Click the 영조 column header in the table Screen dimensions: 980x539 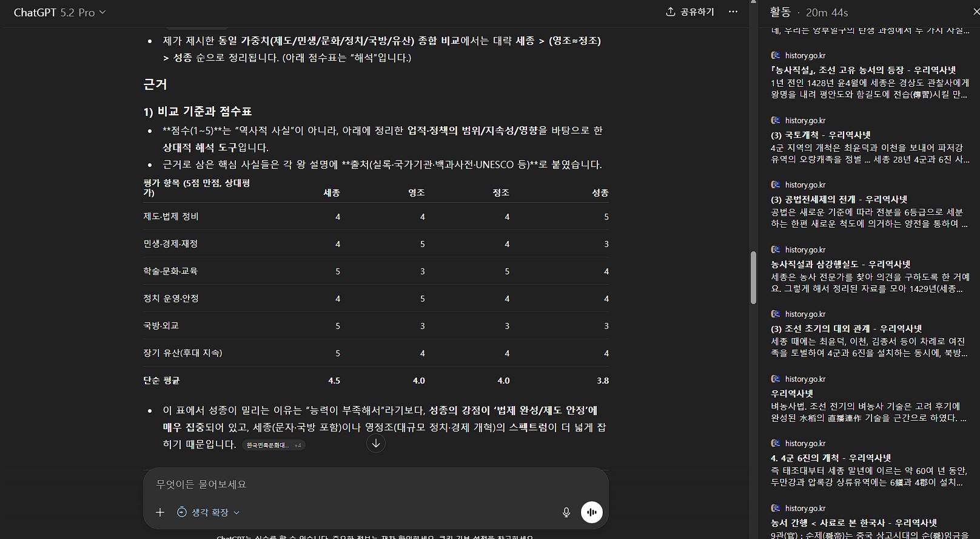pos(417,192)
